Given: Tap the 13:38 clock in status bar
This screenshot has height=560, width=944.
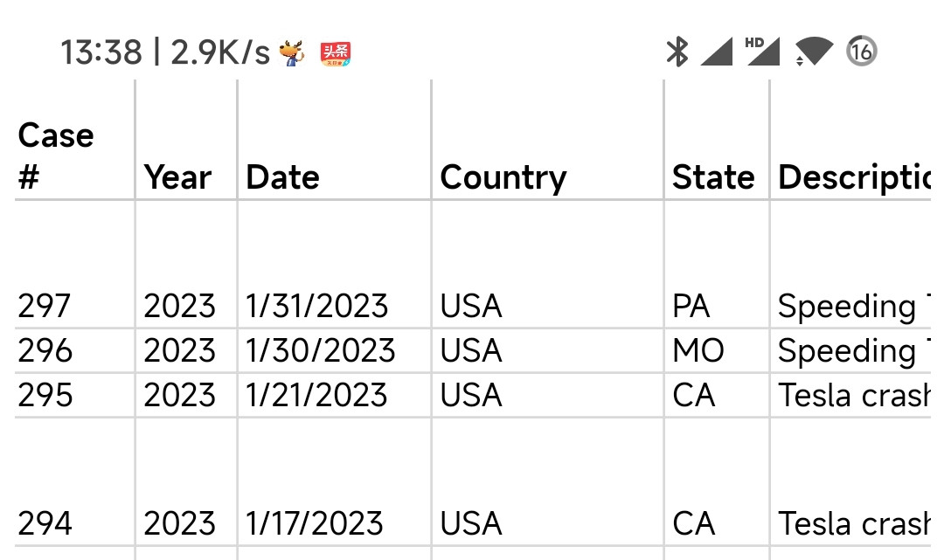Looking at the screenshot, I should click(101, 52).
